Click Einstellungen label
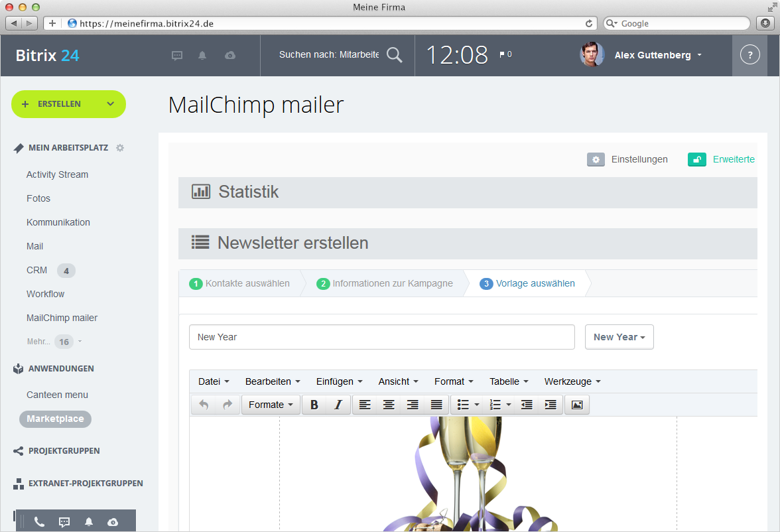This screenshot has height=532, width=780. (639, 159)
